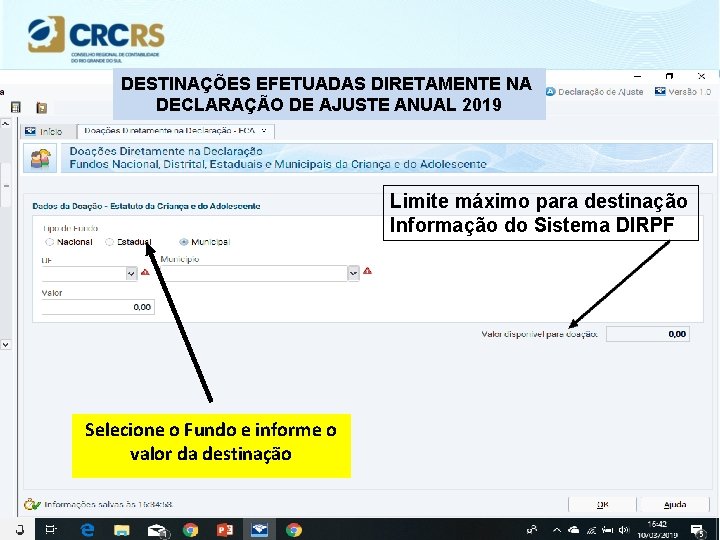Click the CRCRS logo
This screenshot has width=720, height=540.
96,38
